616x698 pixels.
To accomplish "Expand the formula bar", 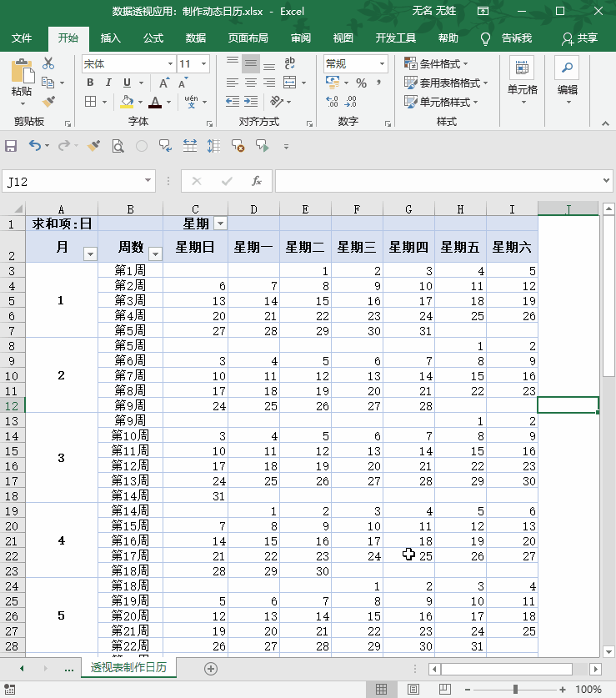I will [606, 181].
